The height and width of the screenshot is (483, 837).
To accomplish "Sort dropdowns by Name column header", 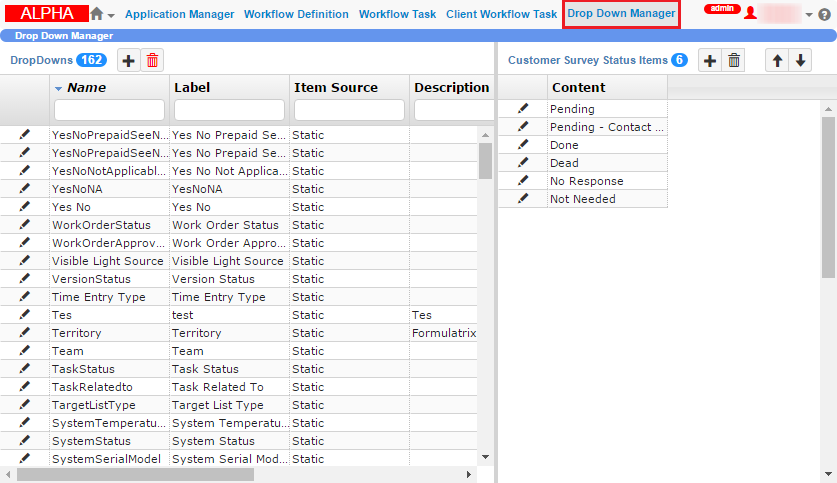I will [87, 88].
